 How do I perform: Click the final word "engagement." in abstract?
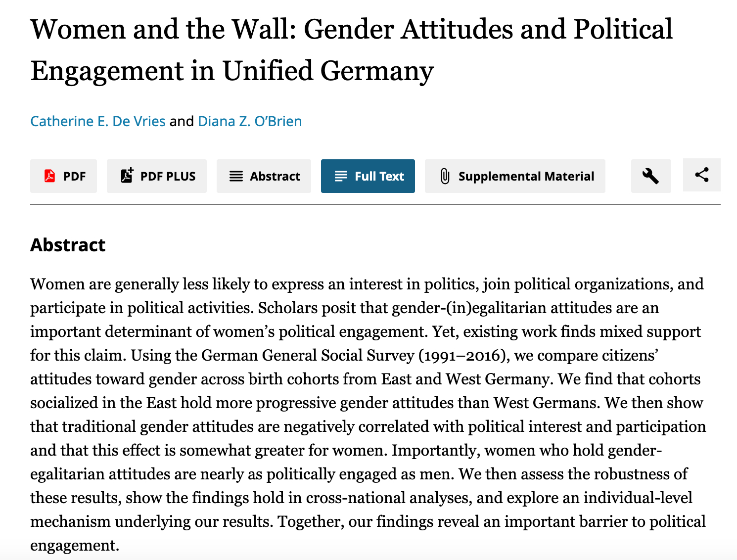(75, 545)
